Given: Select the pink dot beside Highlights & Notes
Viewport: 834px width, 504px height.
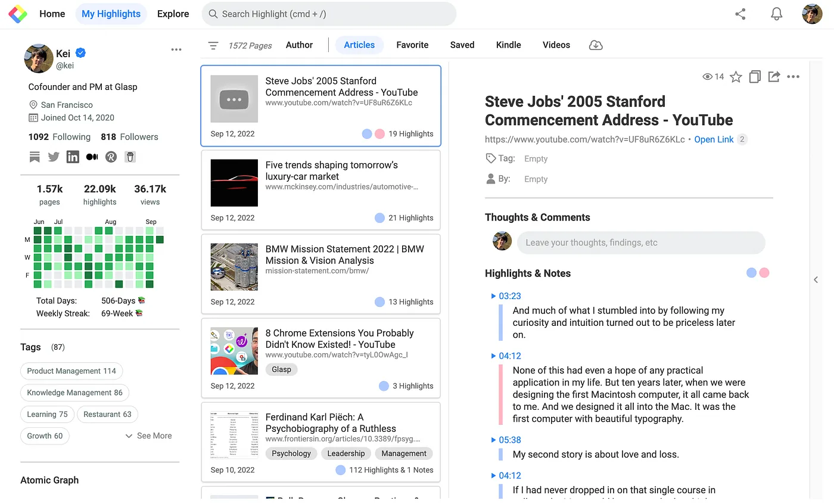Looking at the screenshot, I should (x=764, y=273).
